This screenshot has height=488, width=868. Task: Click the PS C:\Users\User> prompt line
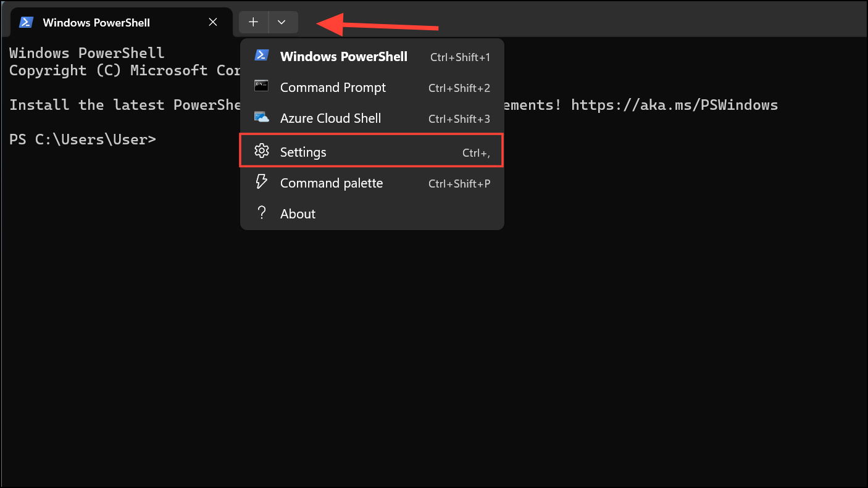(x=83, y=139)
